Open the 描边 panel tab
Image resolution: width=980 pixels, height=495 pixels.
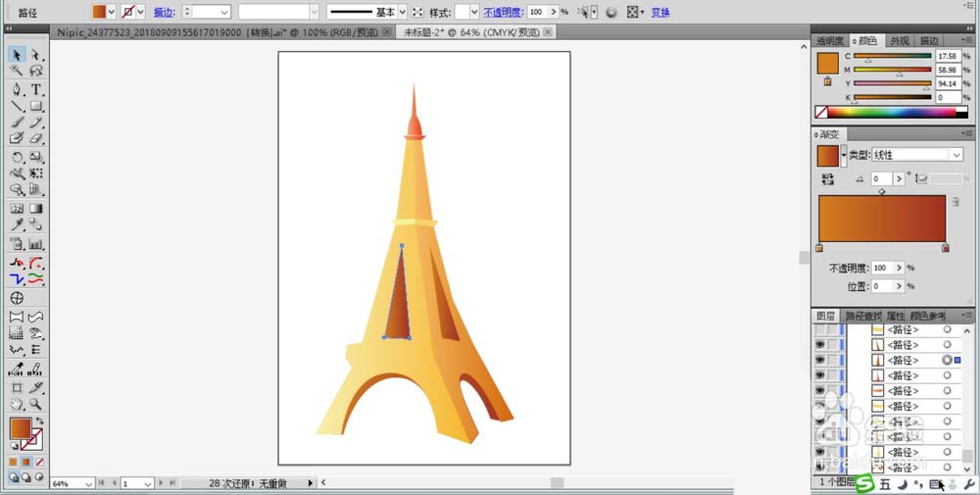point(929,41)
